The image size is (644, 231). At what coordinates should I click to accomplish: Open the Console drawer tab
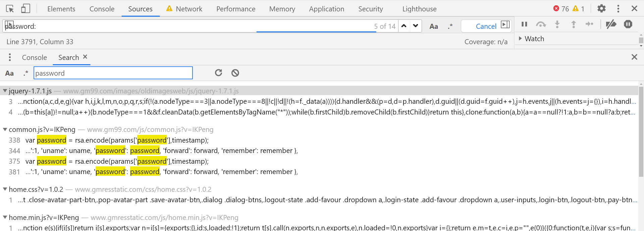coord(34,58)
